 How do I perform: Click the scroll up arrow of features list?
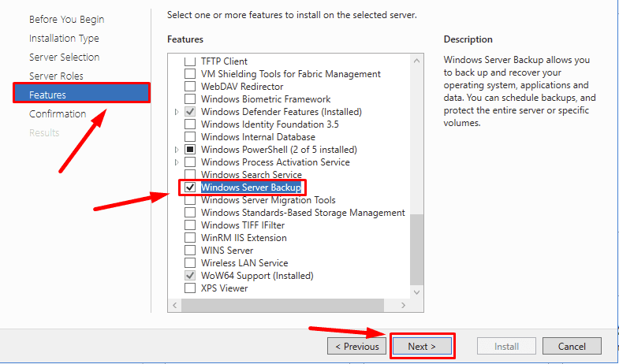[x=417, y=61]
